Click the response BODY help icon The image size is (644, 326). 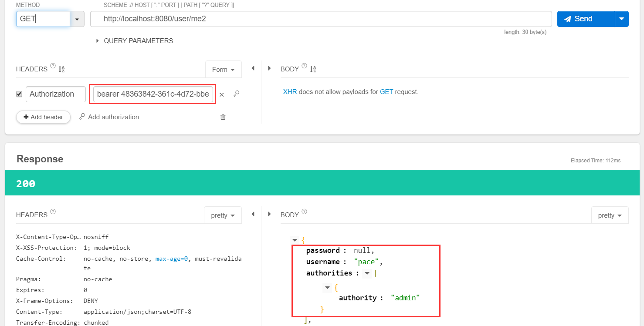click(305, 212)
